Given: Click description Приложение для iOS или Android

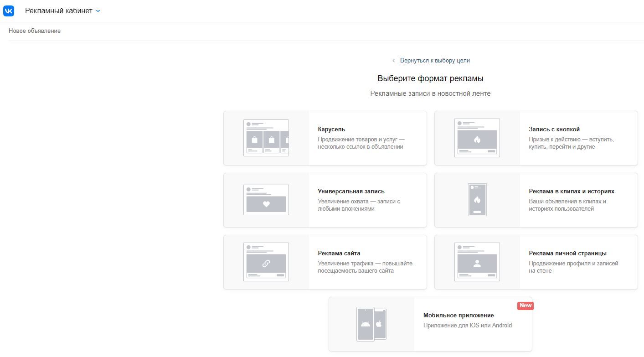Looking at the screenshot, I should tap(468, 326).
